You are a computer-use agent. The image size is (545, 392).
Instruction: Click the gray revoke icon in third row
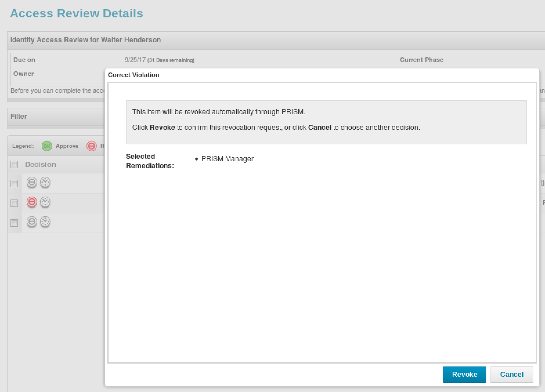click(32, 222)
